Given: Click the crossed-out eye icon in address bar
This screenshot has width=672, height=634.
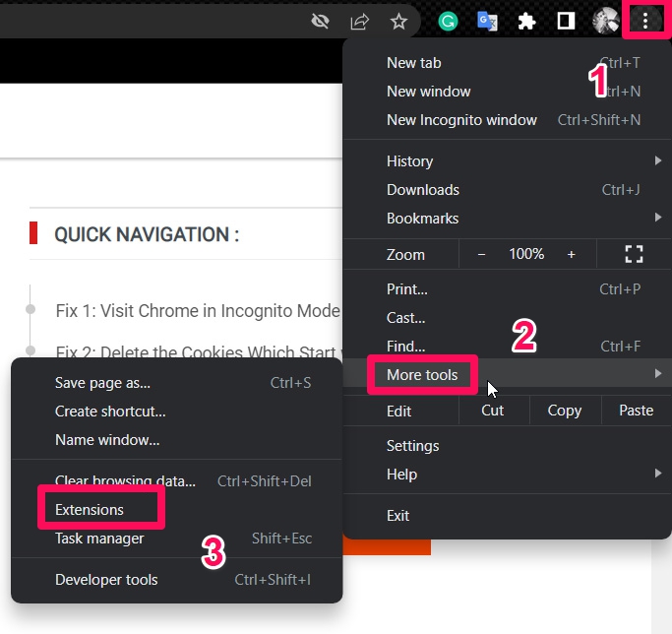Looking at the screenshot, I should (x=320, y=21).
